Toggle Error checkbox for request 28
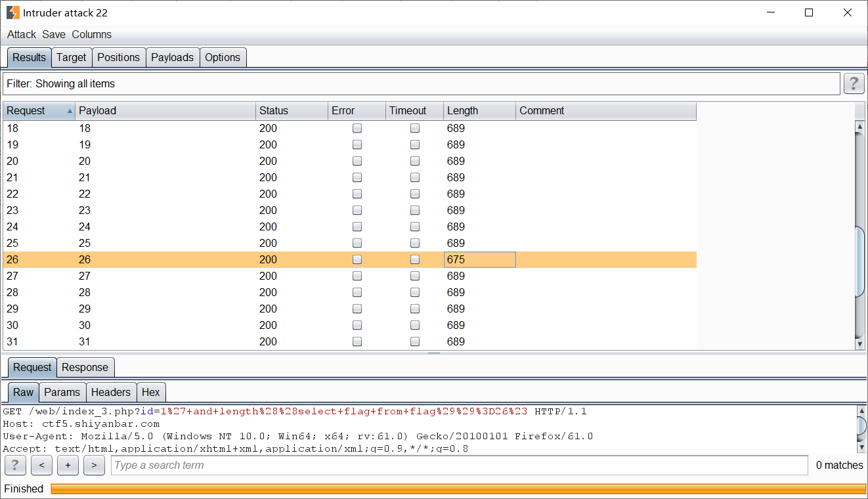The height and width of the screenshot is (499, 868). point(357,293)
